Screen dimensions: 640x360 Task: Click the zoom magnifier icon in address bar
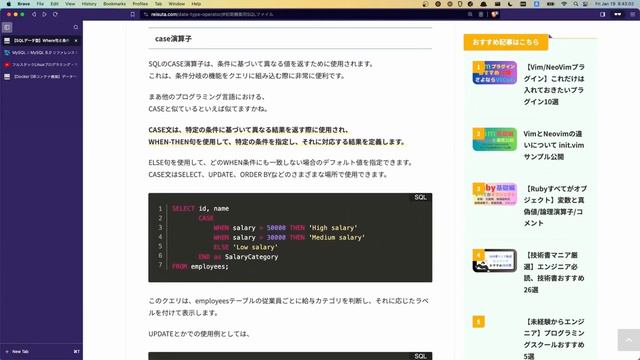click(x=470, y=14)
